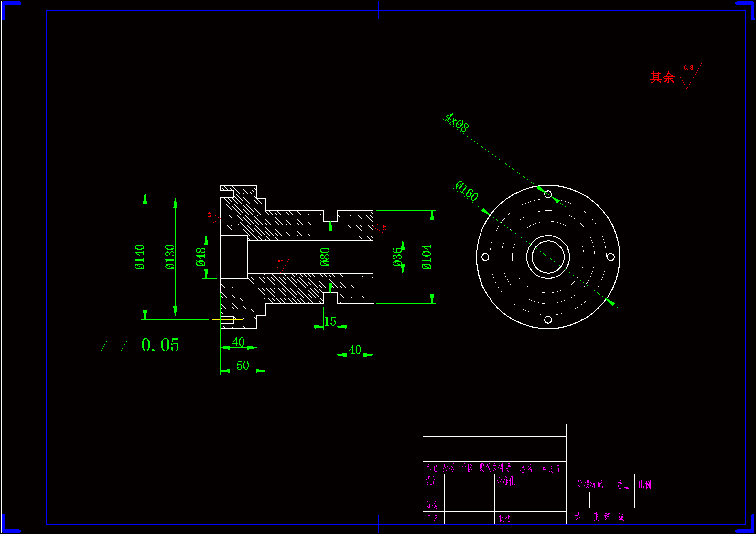The height and width of the screenshot is (534, 756).
Task: Select the 6.3 surface roughness triangle symbol
Action: (x=687, y=79)
